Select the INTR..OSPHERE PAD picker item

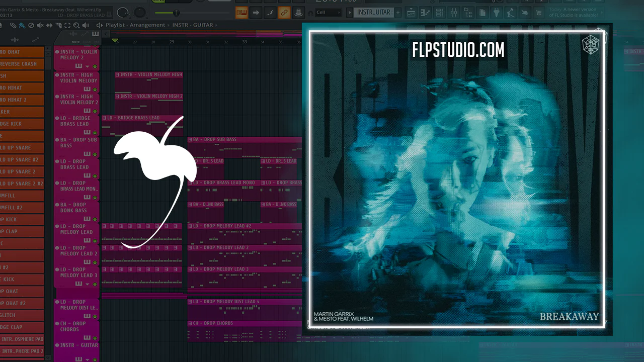tap(22, 339)
